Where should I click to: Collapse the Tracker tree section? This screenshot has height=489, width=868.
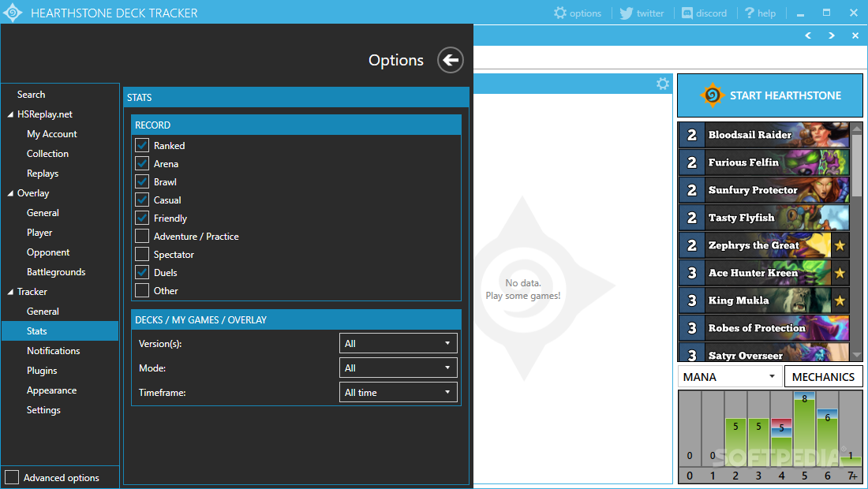click(x=10, y=292)
